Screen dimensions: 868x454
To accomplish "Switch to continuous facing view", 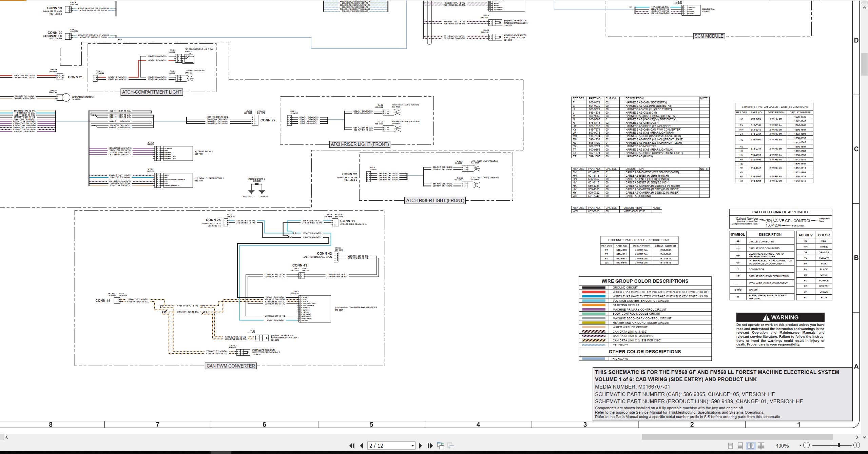I will [x=761, y=446].
